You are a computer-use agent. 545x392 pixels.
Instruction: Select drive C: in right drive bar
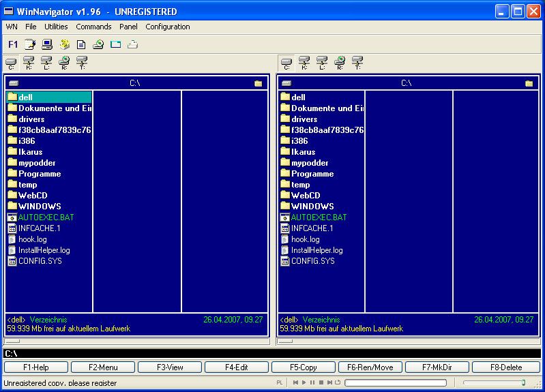coord(286,63)
